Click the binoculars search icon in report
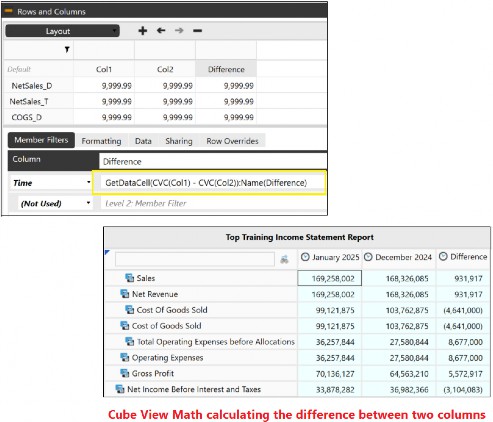Screen dimensions: 493x422 coord(284,259)
